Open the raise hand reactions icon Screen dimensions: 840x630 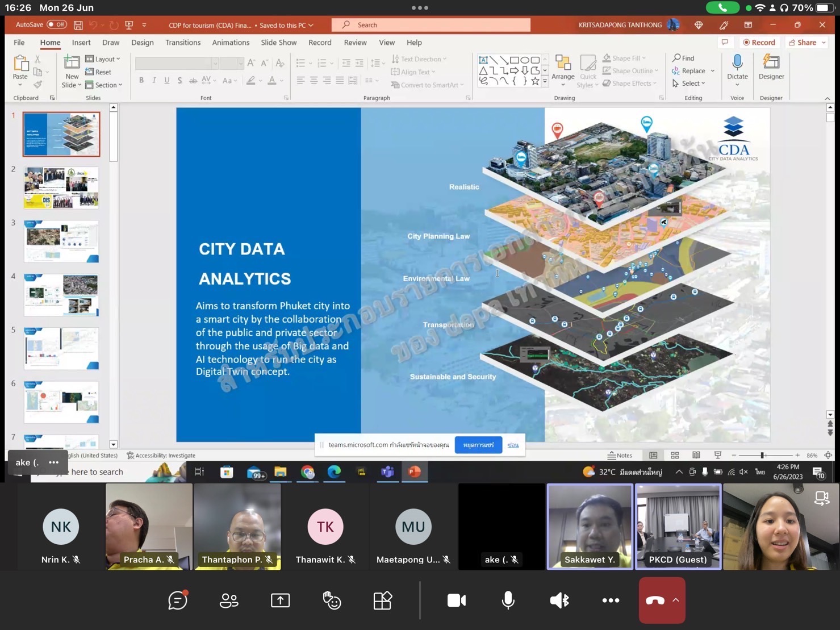tap(332, 600)
